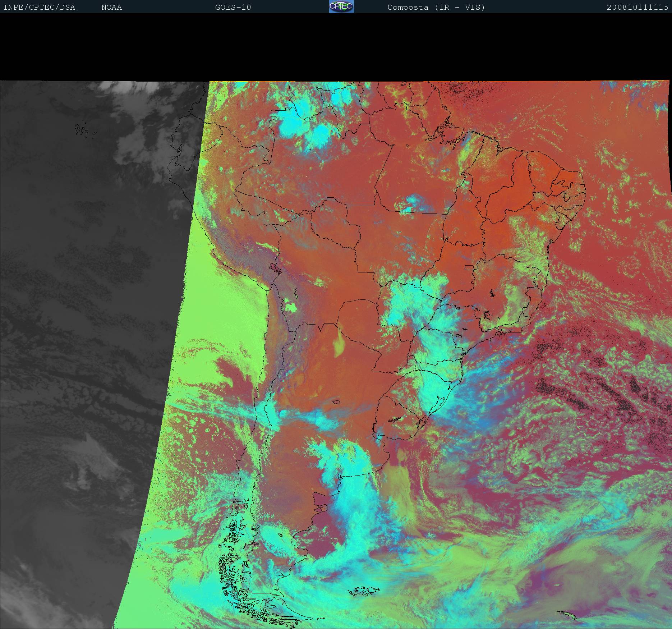Select the GOES-10 satellite label
Viewport: 672px width, 629px height.
(x=233, y=8)
